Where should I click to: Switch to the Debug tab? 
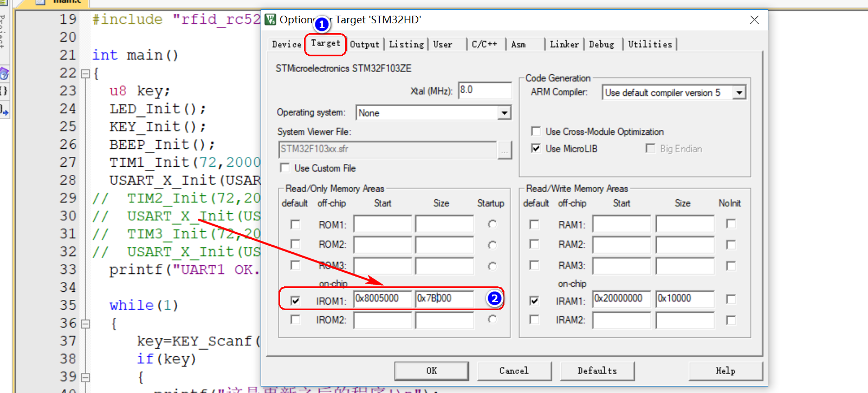(x=601, y=44)
